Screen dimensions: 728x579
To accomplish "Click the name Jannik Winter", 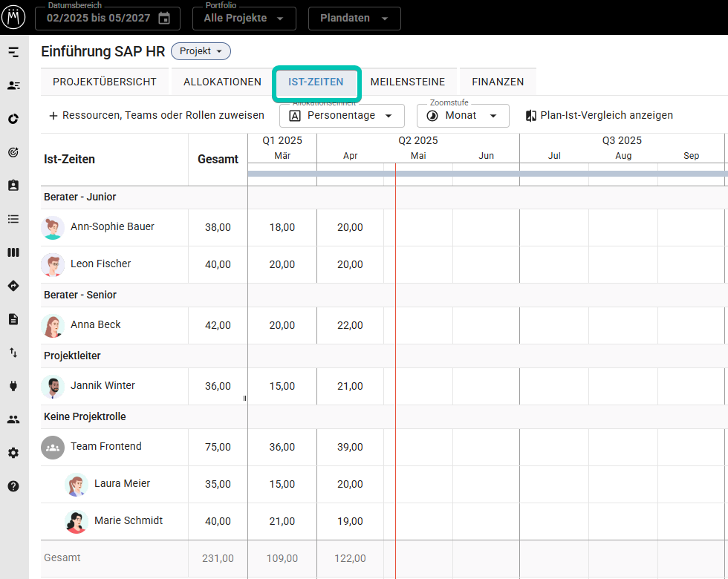I will click(103, 385).
